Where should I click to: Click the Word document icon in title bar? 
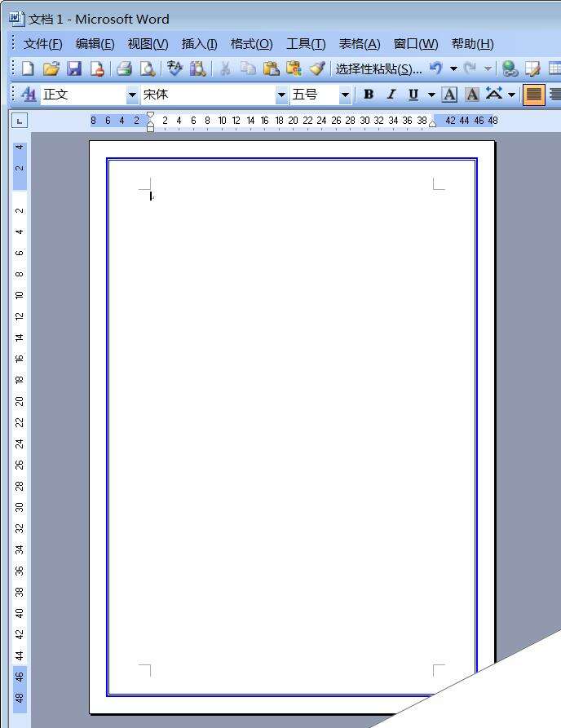(17, 19)
